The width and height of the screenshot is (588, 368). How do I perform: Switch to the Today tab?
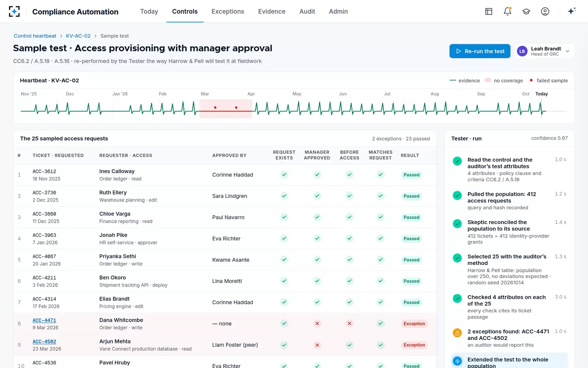point(149,11)
